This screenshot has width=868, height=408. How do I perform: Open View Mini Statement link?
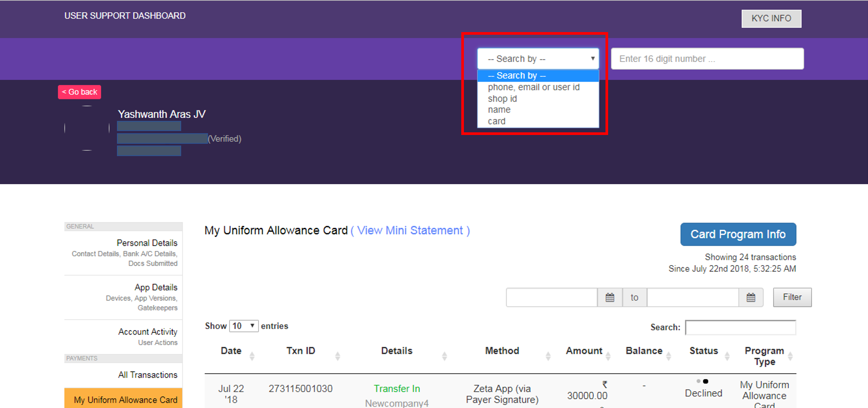(x=410, y=230)
